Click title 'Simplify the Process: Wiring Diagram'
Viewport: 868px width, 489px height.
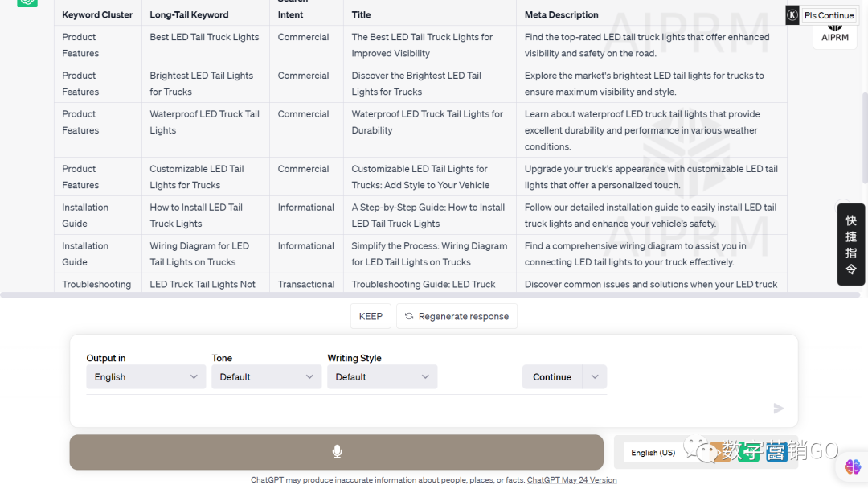(429, 253)
